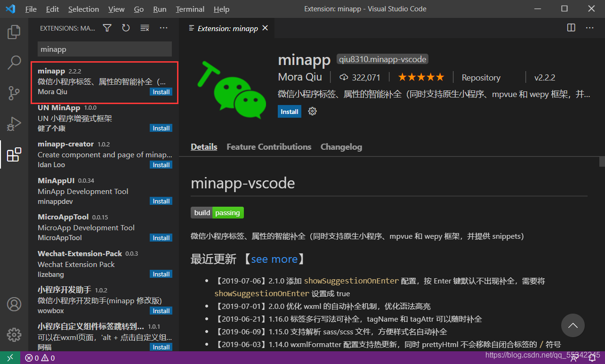The image size is (605, 364).
Task: Select the minapp-creator list entry
Action: pyautogui.click(x=105, y=154)
